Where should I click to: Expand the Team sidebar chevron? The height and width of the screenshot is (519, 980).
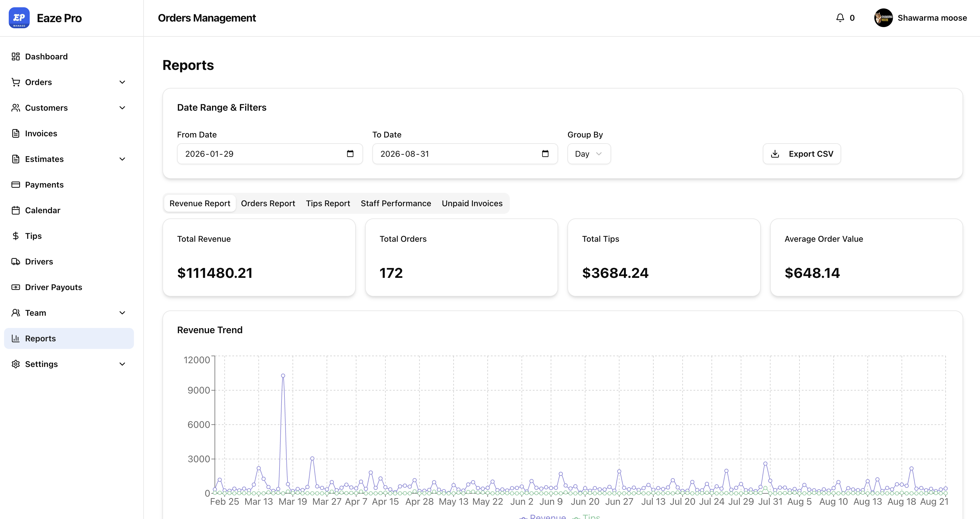[122, 313]
